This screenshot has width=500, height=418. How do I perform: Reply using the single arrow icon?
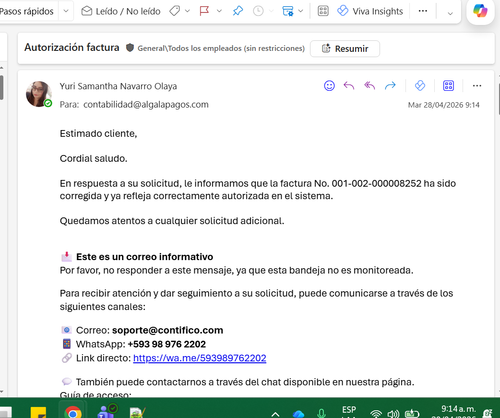coord(349,86)
